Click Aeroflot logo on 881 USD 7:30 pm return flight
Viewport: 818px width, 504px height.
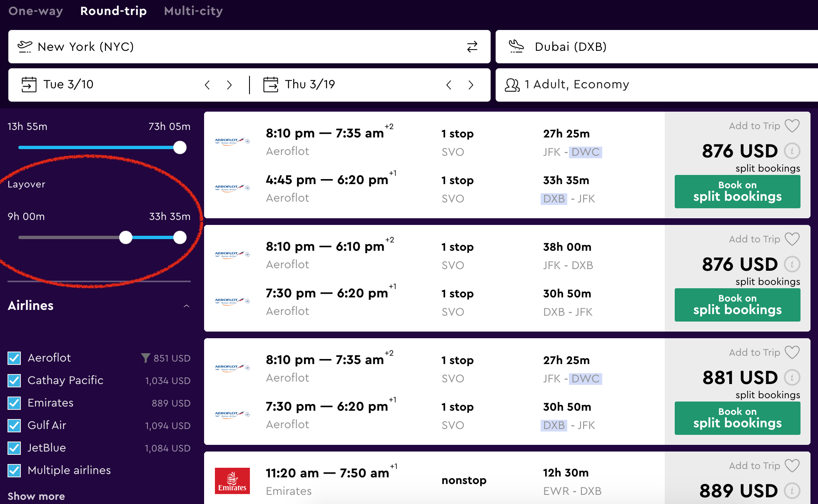[x=232, y=415]
